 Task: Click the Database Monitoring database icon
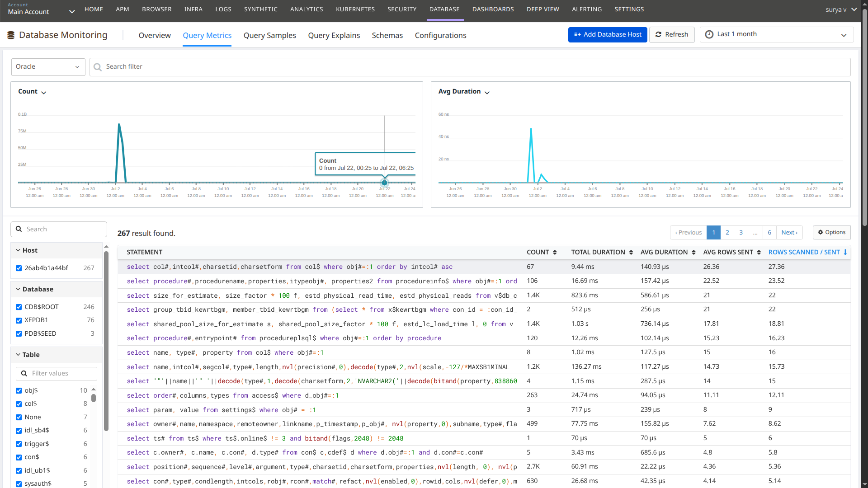[10, 35]
